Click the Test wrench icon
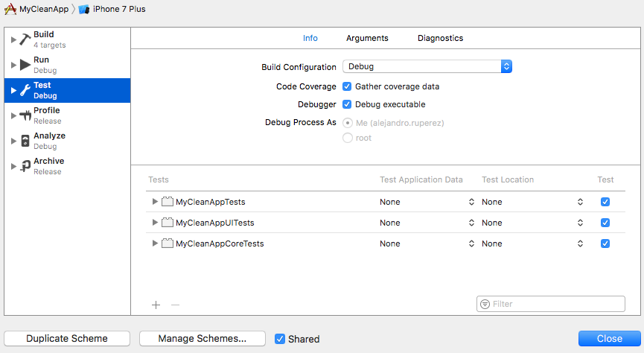This screenshot has width=644, height=353. pyautogui.click(x=25, y=90)
